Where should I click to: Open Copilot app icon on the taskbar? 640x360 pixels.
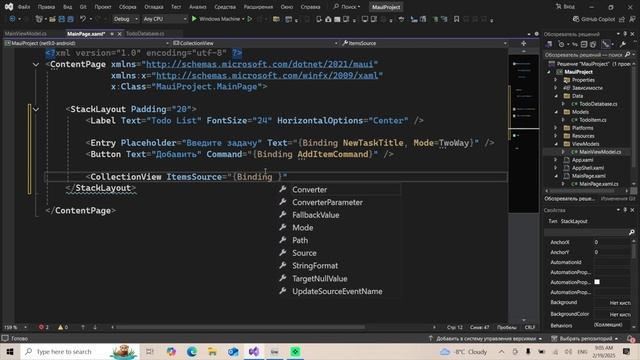(x=171, y=351)
